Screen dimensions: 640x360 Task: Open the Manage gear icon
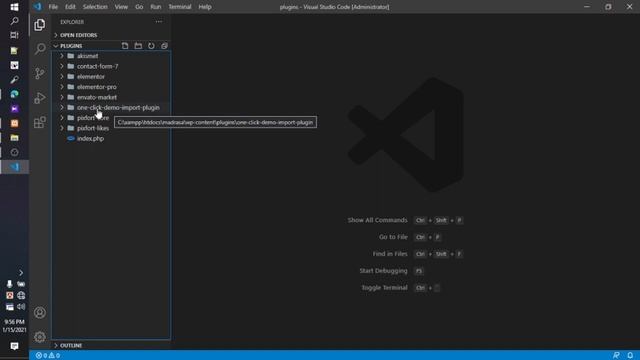pyautogui.click(x=40, y=337)
